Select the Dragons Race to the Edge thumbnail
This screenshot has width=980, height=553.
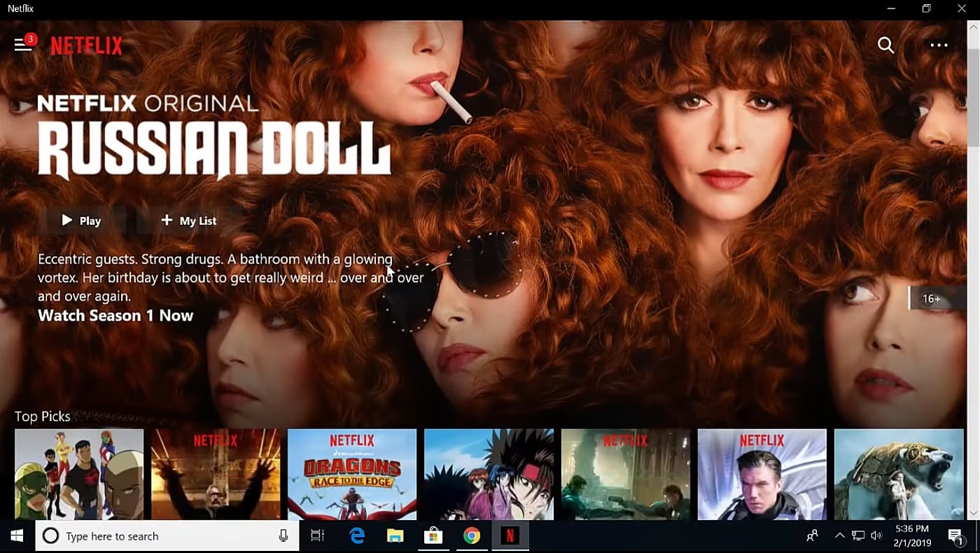(351, 475)
